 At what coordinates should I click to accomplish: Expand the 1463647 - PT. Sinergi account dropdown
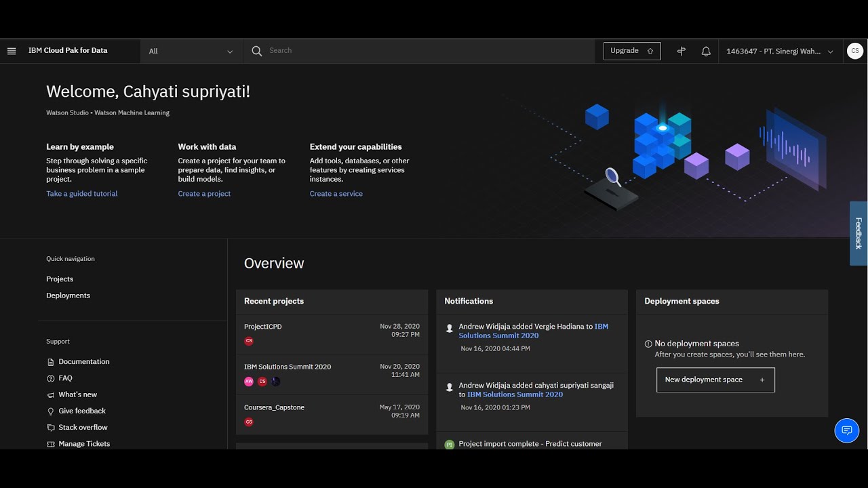[780, 51]
